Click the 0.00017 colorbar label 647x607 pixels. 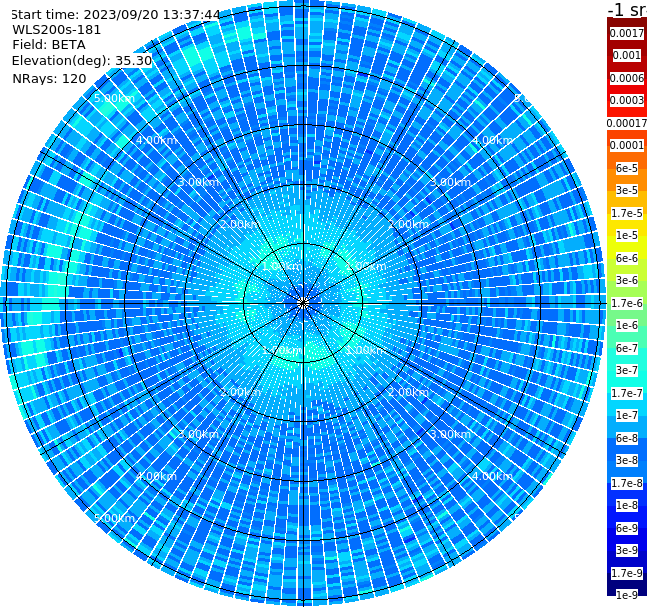[x=627, y=123]
